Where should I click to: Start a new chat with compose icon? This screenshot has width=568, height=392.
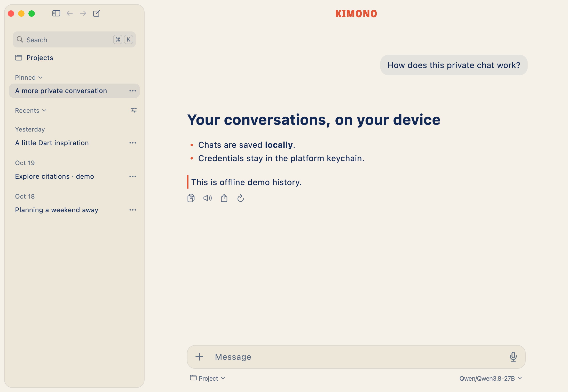(x=97, y=13)
